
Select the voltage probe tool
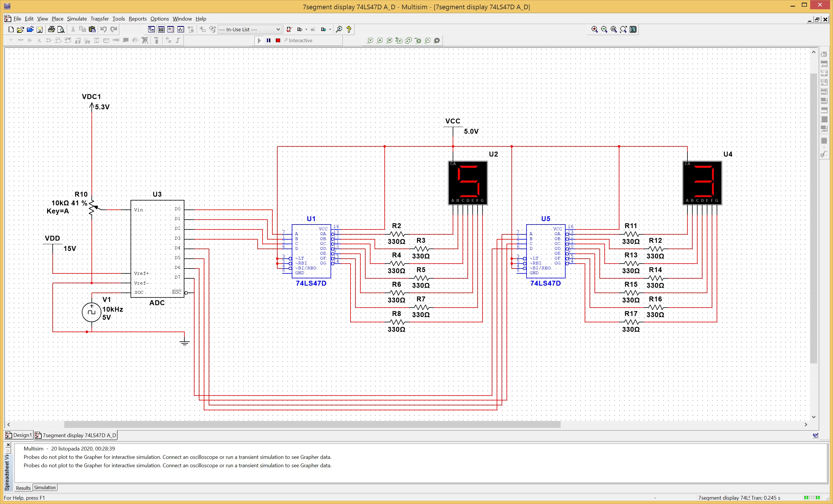(x=370, y=40)
